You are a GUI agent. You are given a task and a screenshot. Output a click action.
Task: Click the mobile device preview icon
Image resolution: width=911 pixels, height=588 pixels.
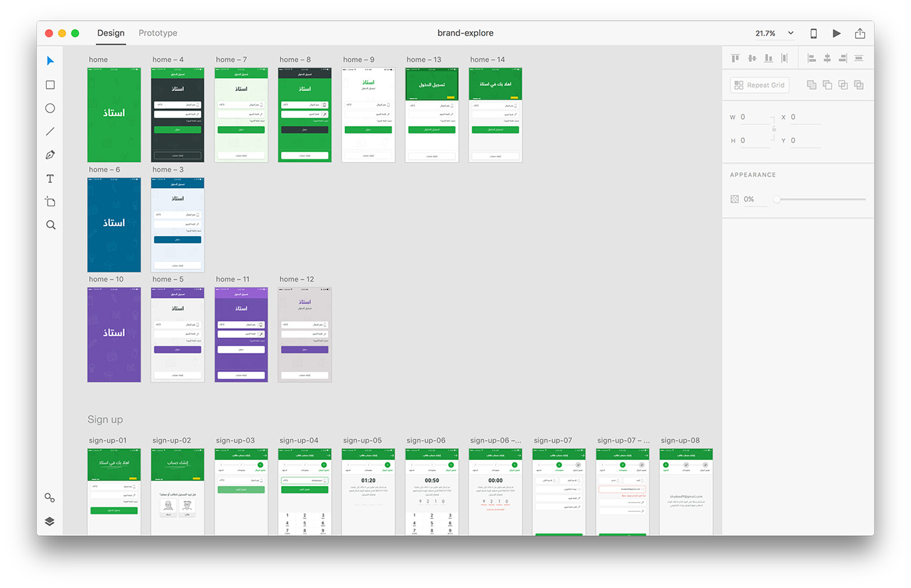click(813, 33)
